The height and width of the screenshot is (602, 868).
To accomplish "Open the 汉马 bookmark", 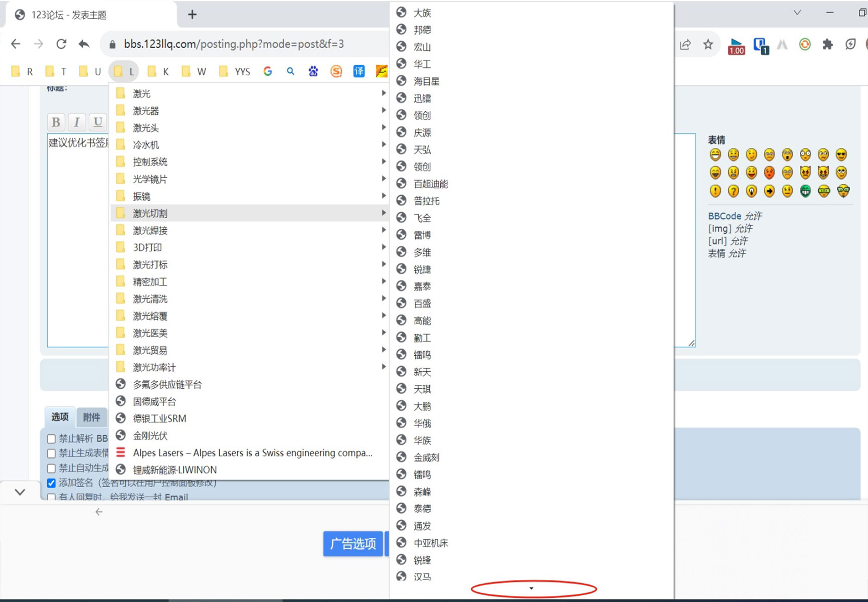I will click(532, 577).
